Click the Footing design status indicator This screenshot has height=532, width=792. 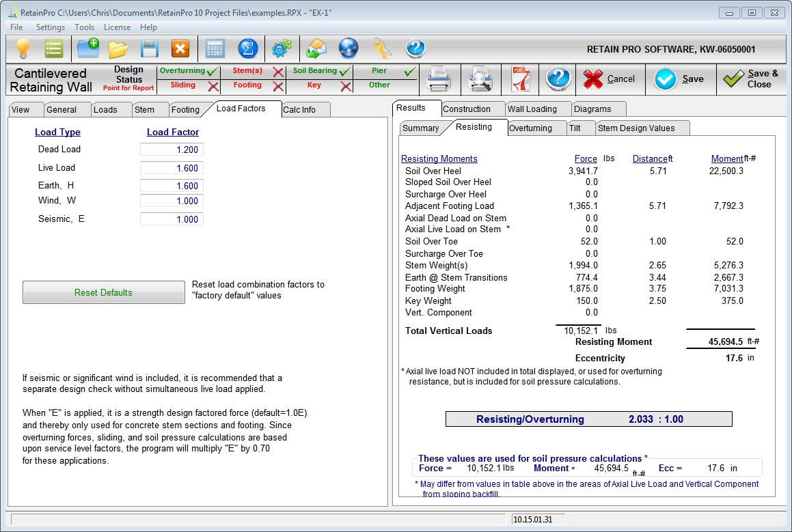click(253, 86)
